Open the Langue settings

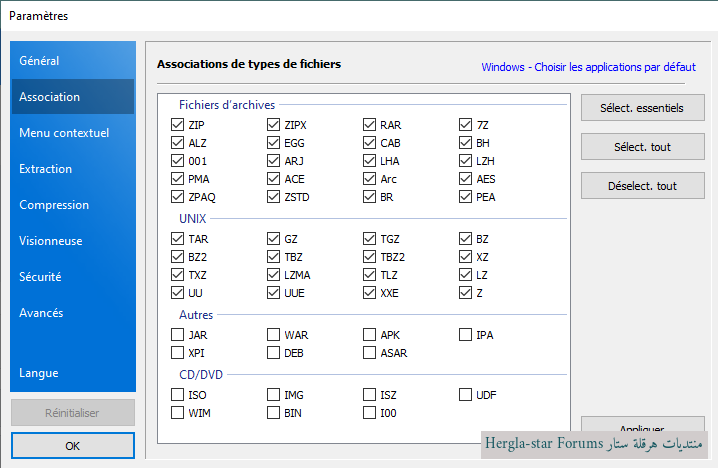point(73,373)
